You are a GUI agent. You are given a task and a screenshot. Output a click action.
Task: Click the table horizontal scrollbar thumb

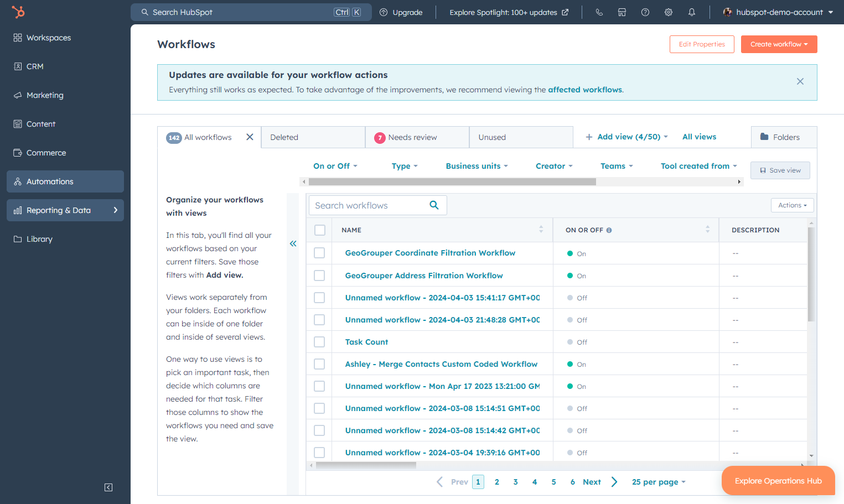pos(366,465)
